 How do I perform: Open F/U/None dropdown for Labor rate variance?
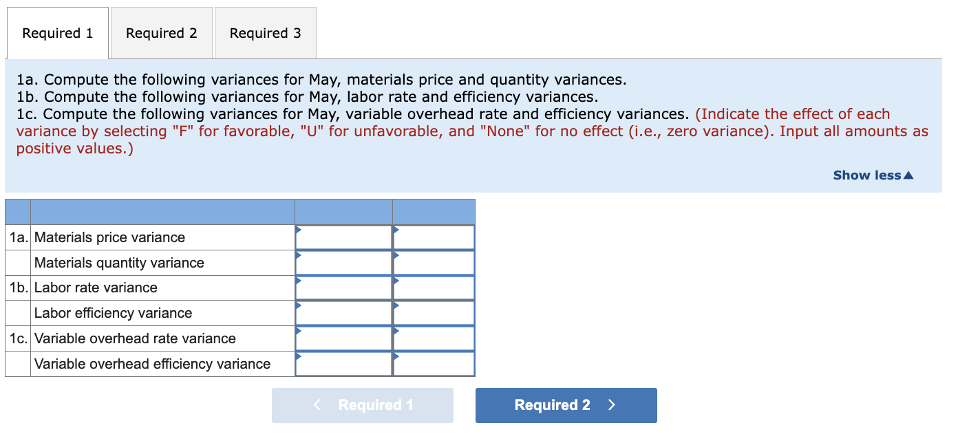point(433,288)
